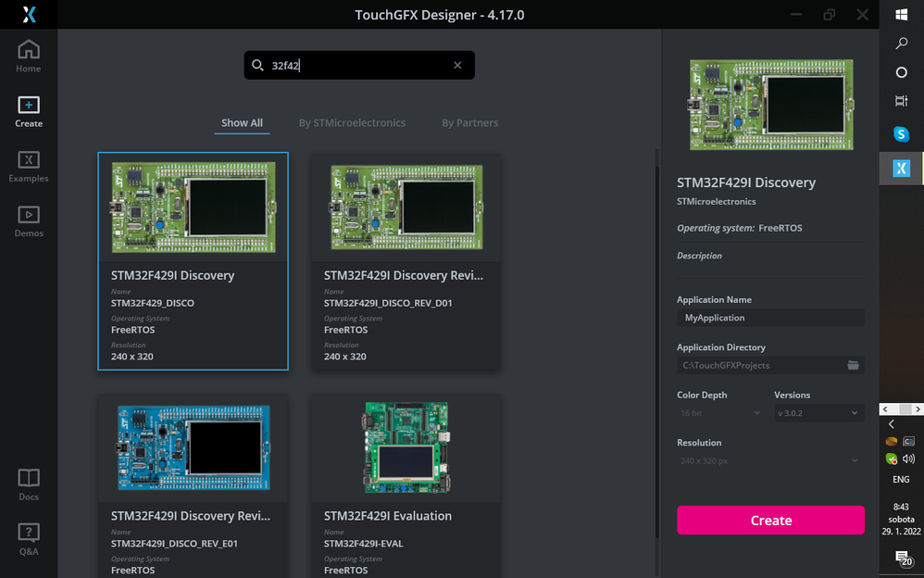Open the Color Depth dropdown
The width and height of the screenshot is (924, 578).
(x=720, y=413)
